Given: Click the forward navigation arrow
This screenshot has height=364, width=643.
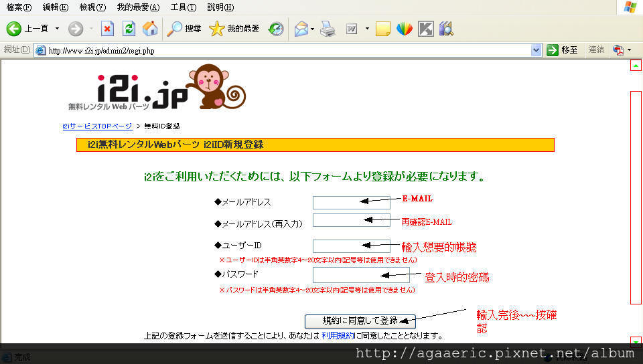Looking at the screenshot, I should tap(76, 29).
